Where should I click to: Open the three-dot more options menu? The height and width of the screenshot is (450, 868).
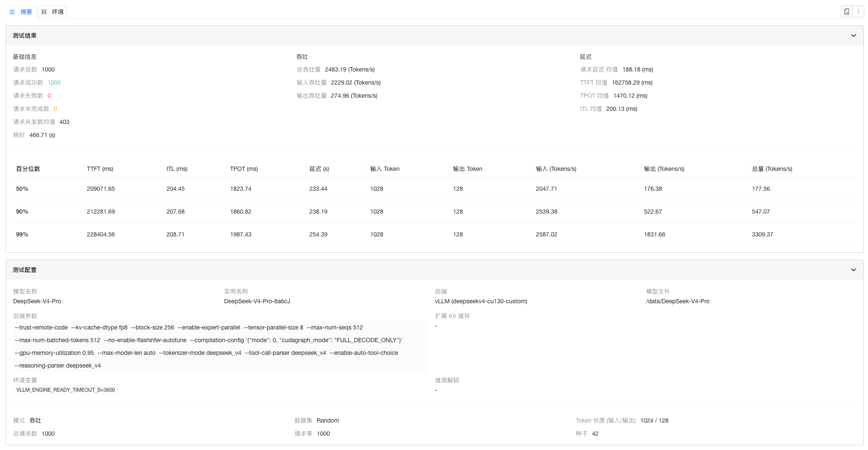pos(858,12)
